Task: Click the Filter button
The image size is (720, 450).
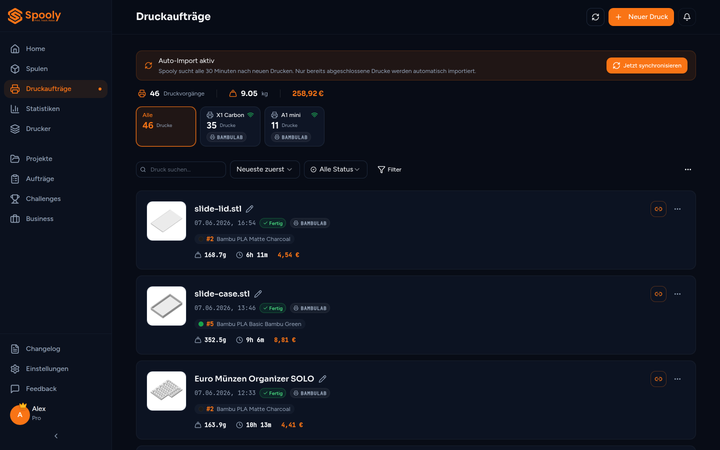Action: pyautogui.click(x=389, y=169)
